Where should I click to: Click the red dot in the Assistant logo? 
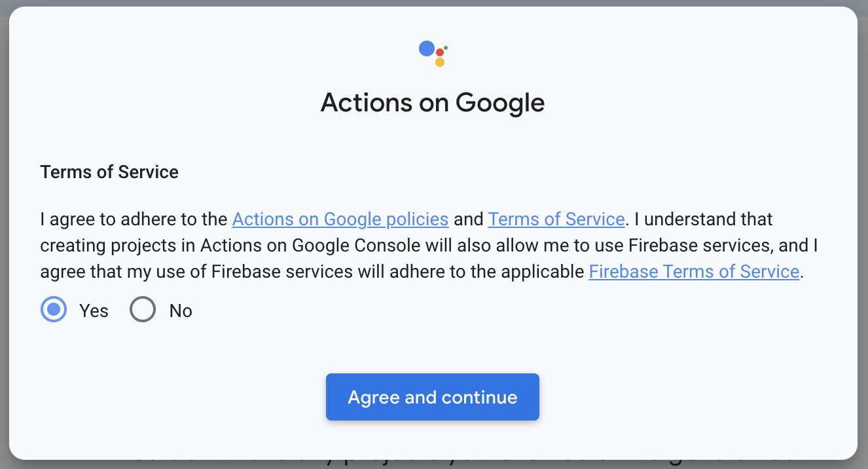click(x=440, y=52)
